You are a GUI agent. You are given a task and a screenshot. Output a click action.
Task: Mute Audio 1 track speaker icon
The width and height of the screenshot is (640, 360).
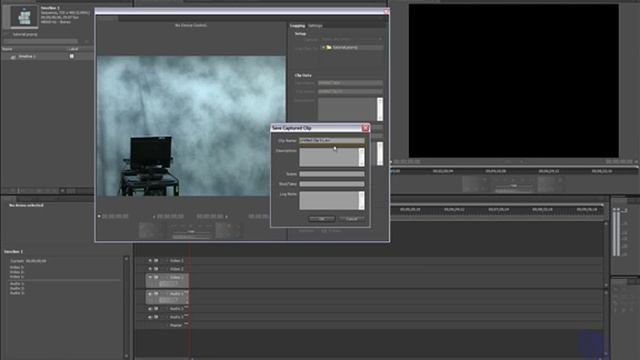pyautogui.click(x=150, y=294)
